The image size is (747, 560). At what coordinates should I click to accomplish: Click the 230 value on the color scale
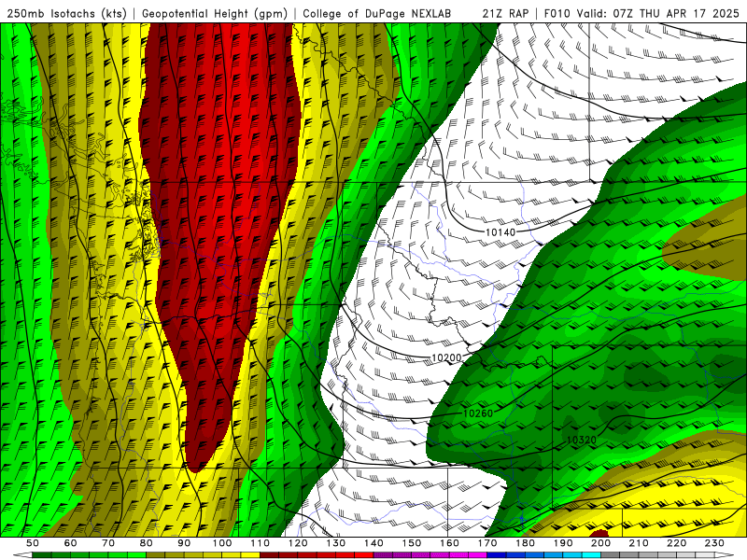coord(714,543)
